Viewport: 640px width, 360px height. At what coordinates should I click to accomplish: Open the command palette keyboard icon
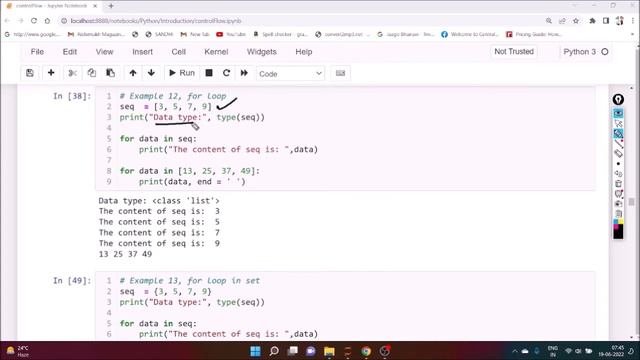(340, 73)
